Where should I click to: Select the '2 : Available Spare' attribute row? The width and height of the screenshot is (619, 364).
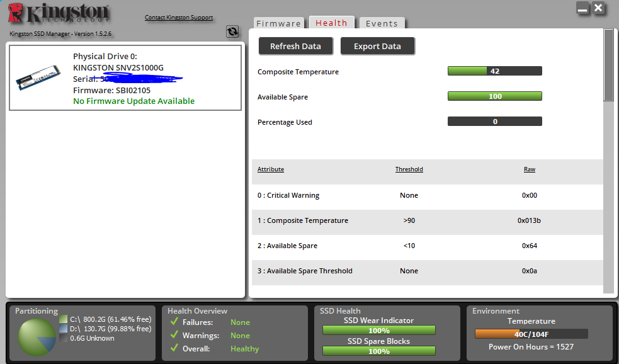[428, 246]
